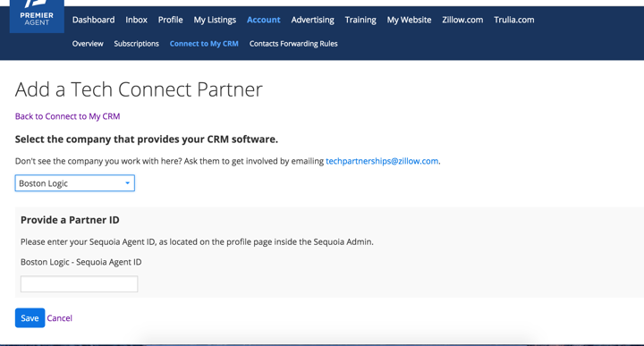The image size is (644, 346).
Task: Open the Advertising section
Action: click(x=312, y=20)
